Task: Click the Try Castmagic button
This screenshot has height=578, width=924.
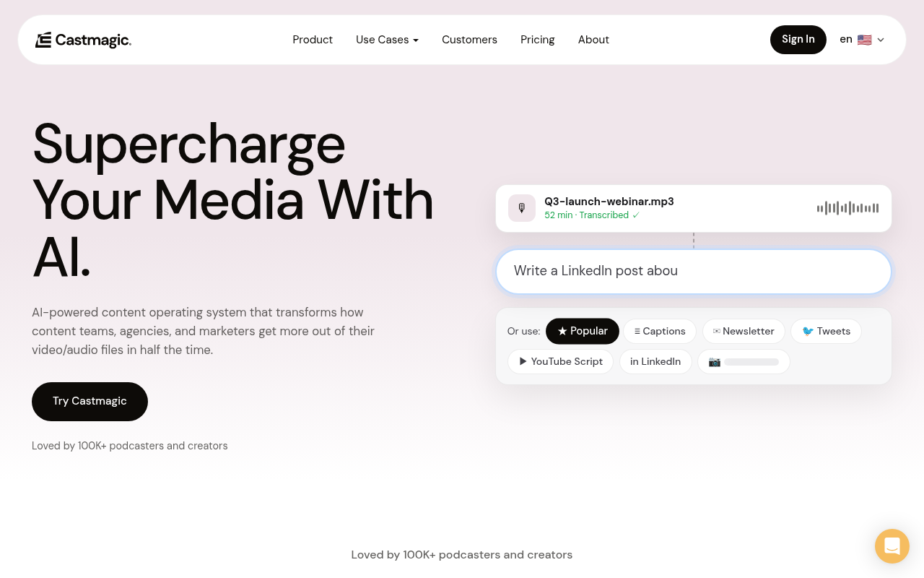Action: click(x=90, y=402)
